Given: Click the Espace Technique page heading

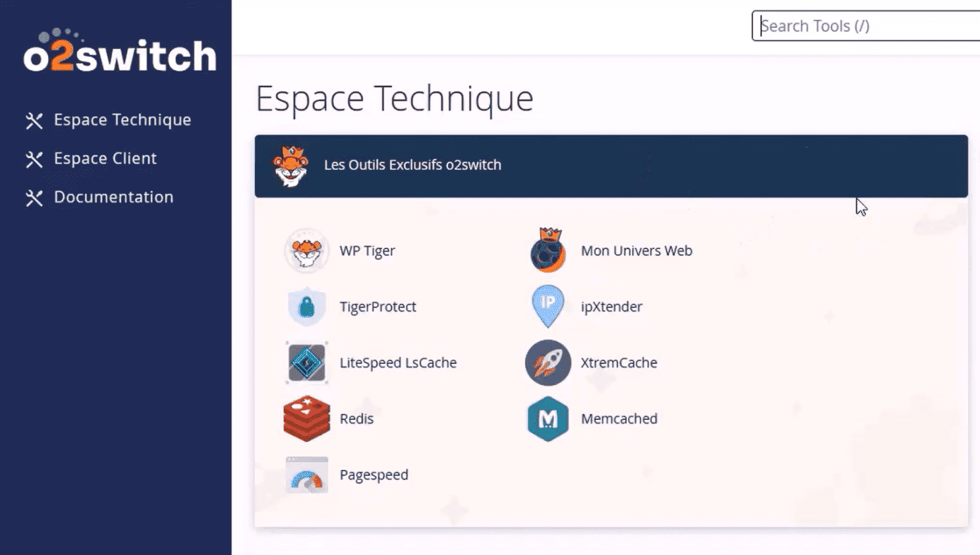Looking at the screenshot, I should click(394, 98).
